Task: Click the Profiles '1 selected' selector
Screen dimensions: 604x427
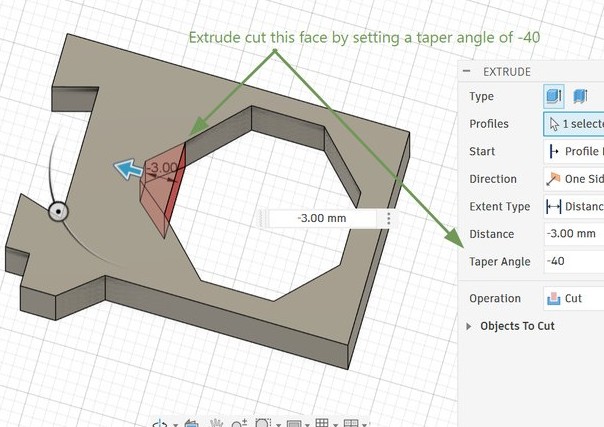Action: pos(574,124)
